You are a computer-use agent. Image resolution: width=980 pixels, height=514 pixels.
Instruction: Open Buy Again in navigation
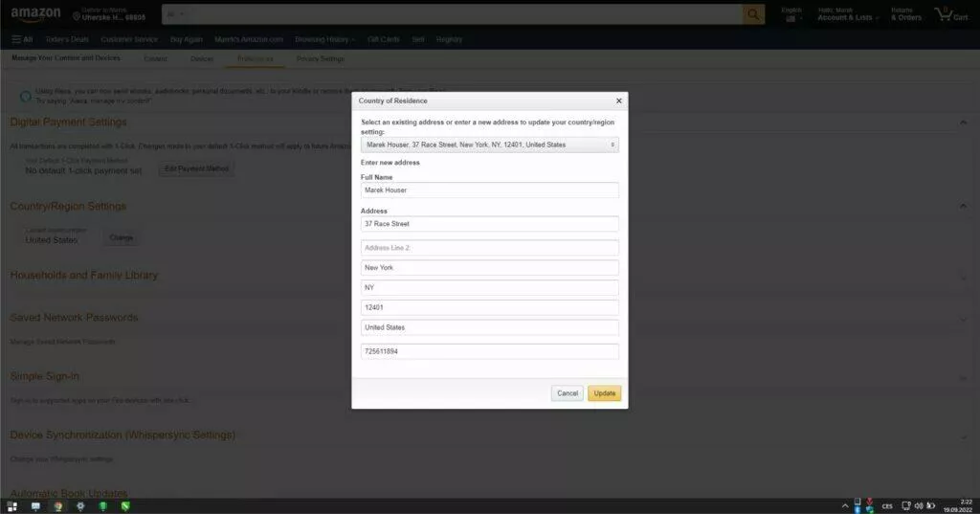click(x=187, y=39)
